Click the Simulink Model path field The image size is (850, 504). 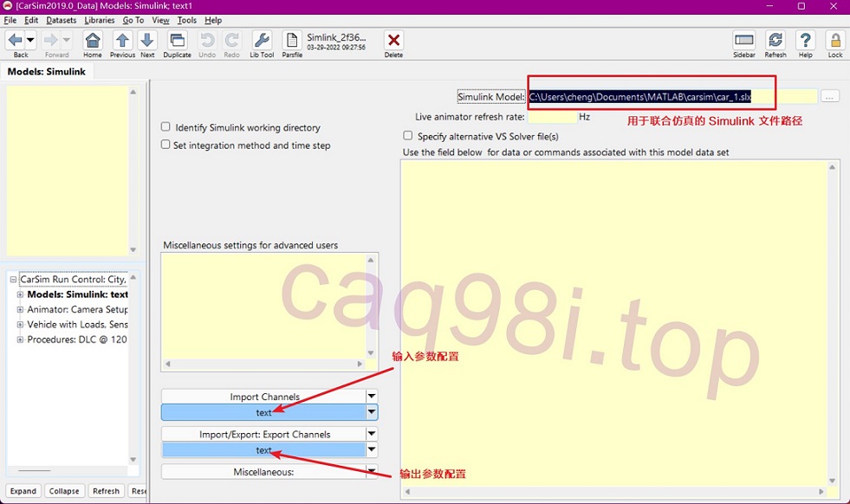672,96
